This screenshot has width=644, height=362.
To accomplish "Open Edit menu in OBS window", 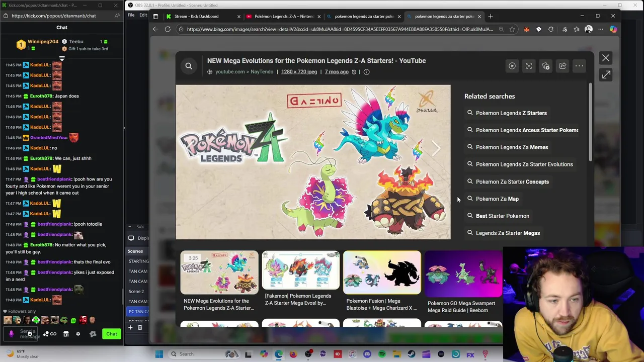I will (x=143, y=15).
